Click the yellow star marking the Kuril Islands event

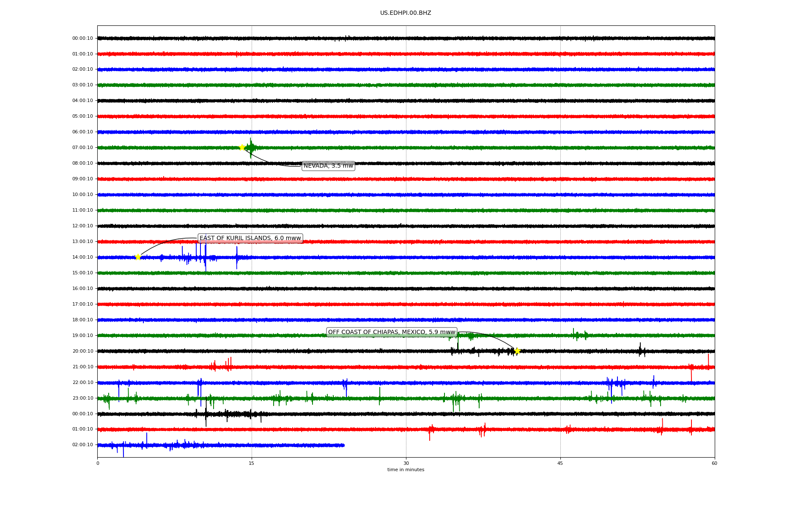point(138,257)
